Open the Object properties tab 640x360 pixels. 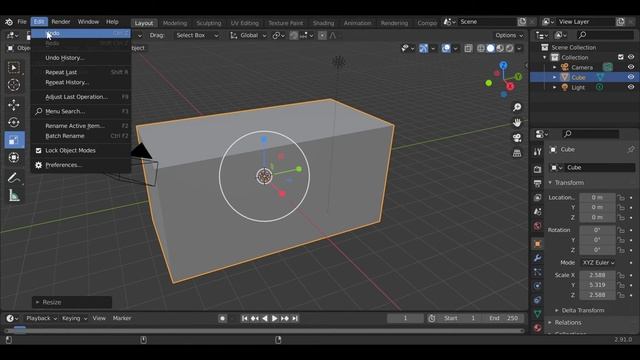click(538, 244)
